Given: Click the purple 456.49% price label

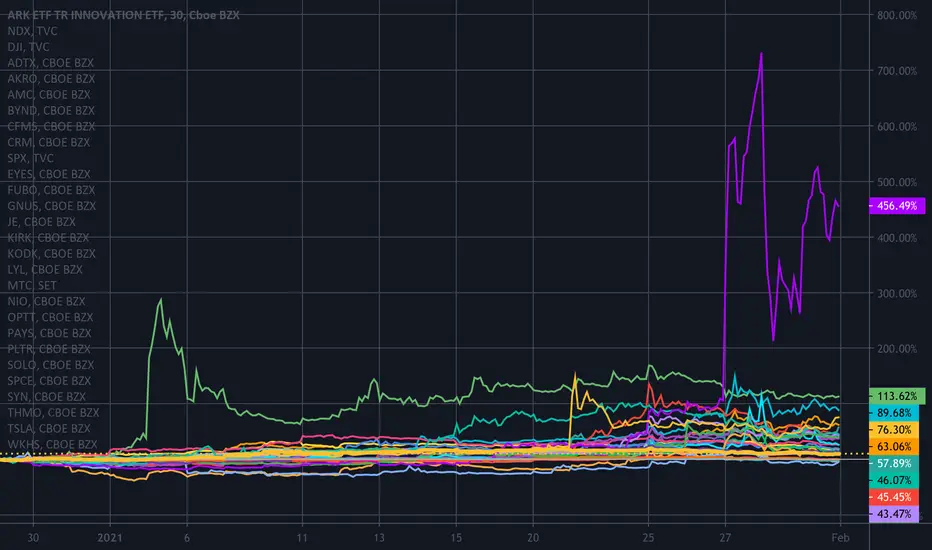Looking at the screenshot, I should pyautogui.click(x=897, y=206).
